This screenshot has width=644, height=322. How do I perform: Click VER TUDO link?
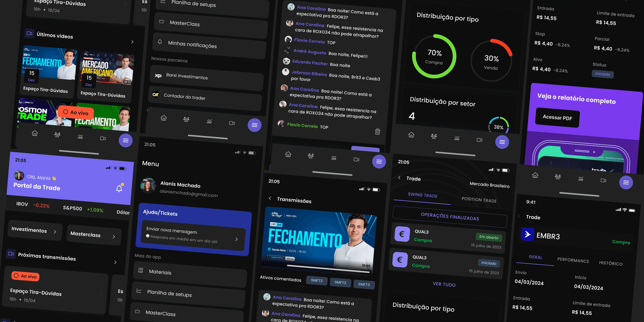point(444,284)
